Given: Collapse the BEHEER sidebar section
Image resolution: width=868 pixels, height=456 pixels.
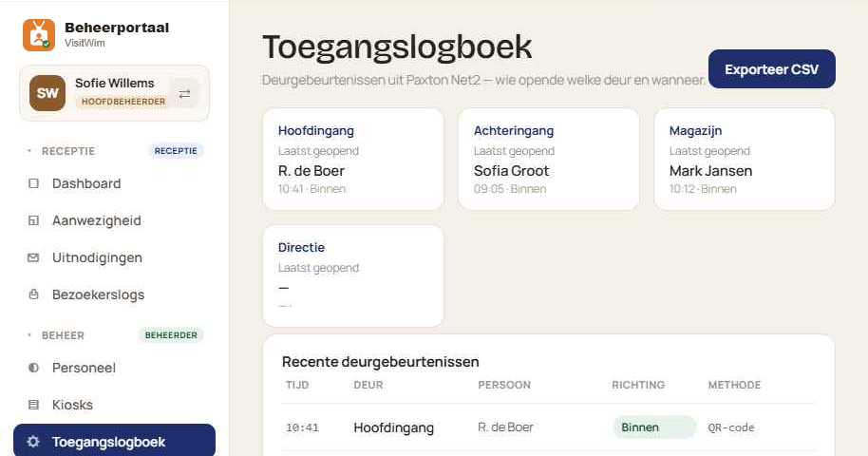Looking at the screenshot, I should (29, 335).
